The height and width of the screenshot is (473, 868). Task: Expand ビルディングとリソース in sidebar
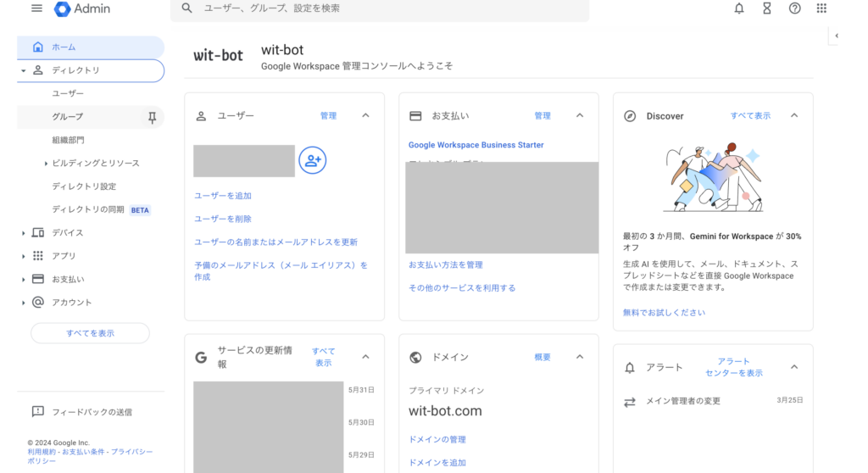point(46,164)
